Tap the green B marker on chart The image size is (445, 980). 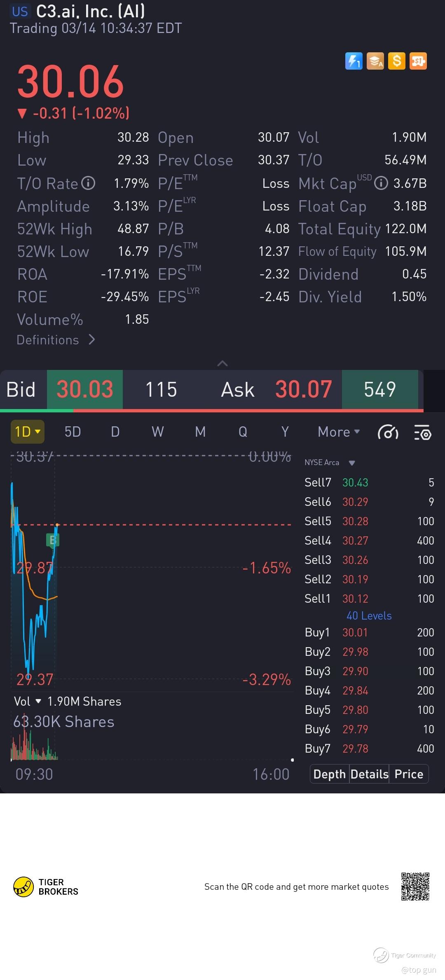tap(53, 540)
